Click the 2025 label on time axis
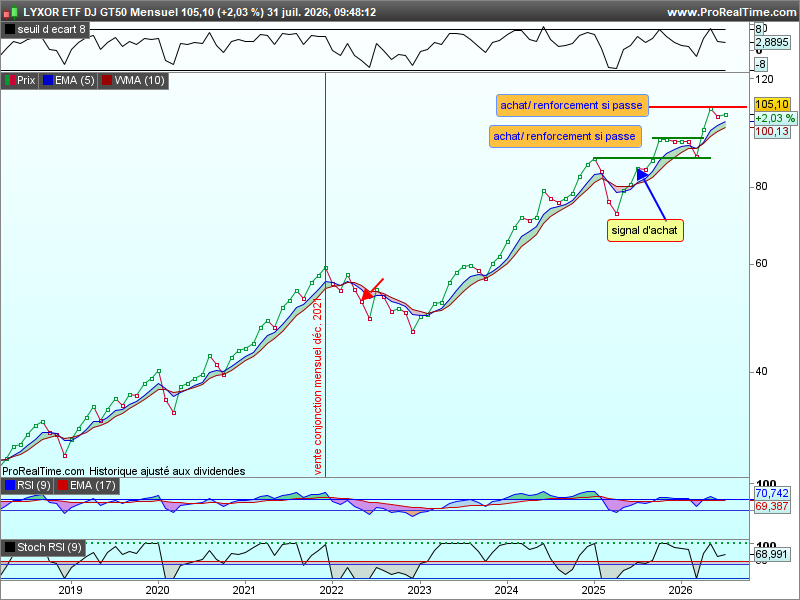Viewport: 800px width, 600px height. pyautogui.click(x=594, y=591)
